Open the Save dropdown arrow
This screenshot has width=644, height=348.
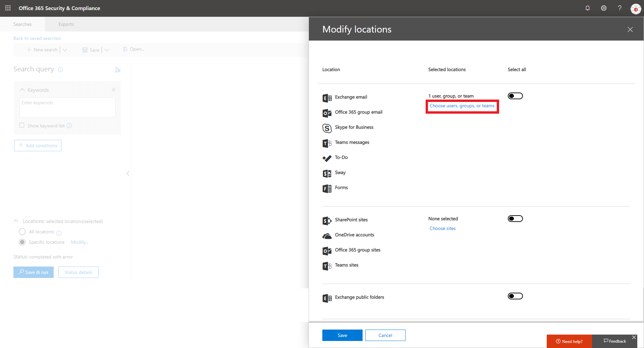coord(107,50)
